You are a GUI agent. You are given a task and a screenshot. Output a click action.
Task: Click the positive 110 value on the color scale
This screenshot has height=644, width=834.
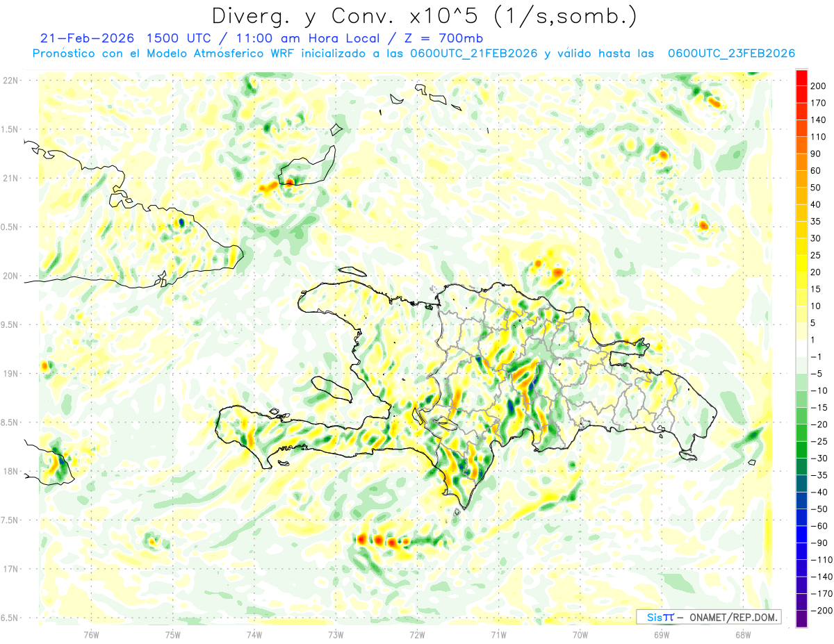pyautogui.click(x=819, y=137)
